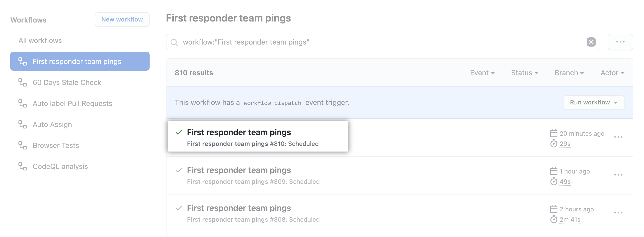Click the New workflow button
The image size is (644, 237).
point(122,19)
